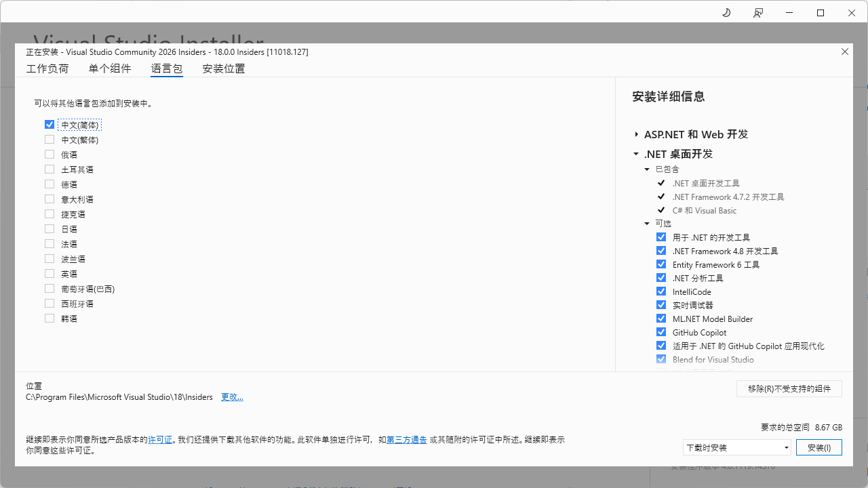Toggle the dark theme moon icon
The height and width of the screenshot is (488, 868).
tap(726, 13)
